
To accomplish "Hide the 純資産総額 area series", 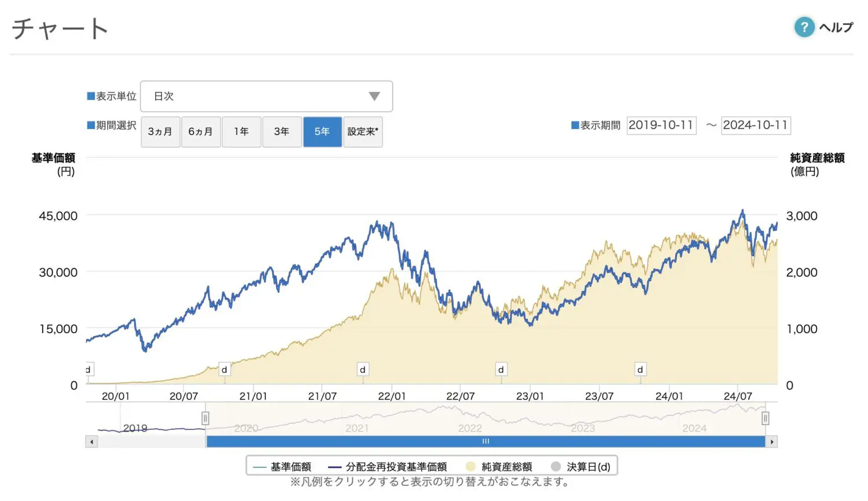I will [x=499, y=467].
